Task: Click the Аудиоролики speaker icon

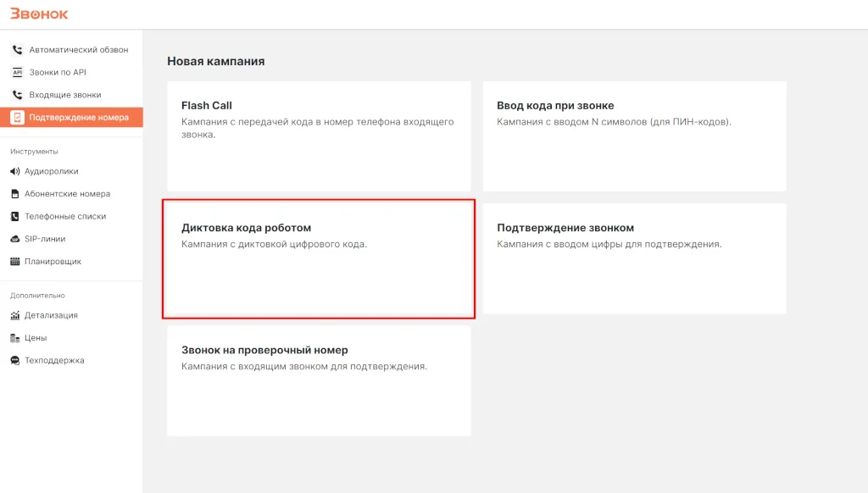Action: (14, 171)
